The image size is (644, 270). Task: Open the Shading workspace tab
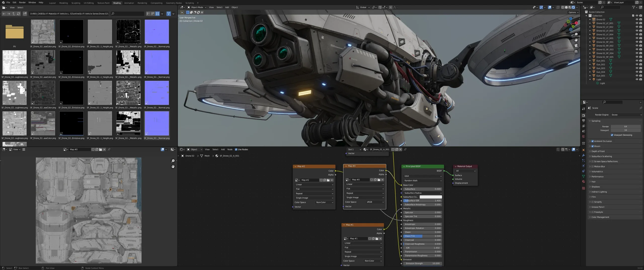click(x=117, y=3)
